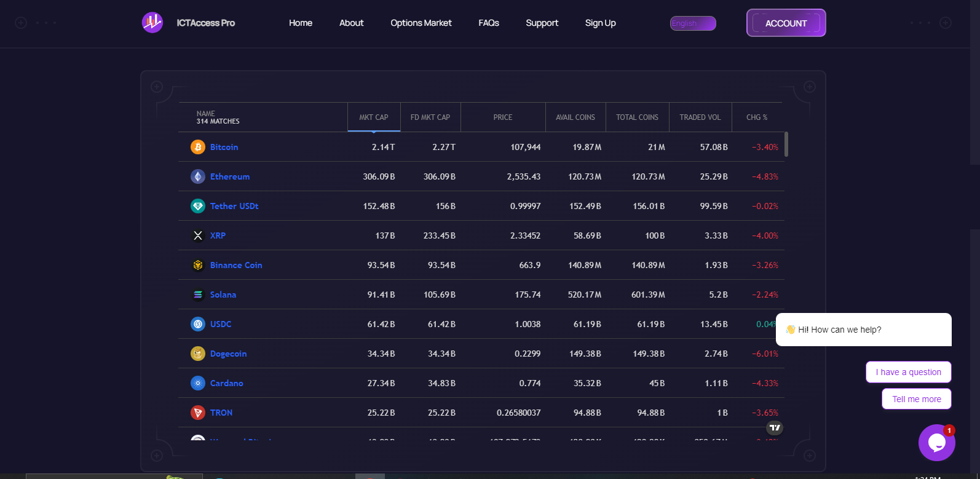This screenshot has height=479, width=980.
Task: Click the TRON coin icon
Action: point(198,413)
